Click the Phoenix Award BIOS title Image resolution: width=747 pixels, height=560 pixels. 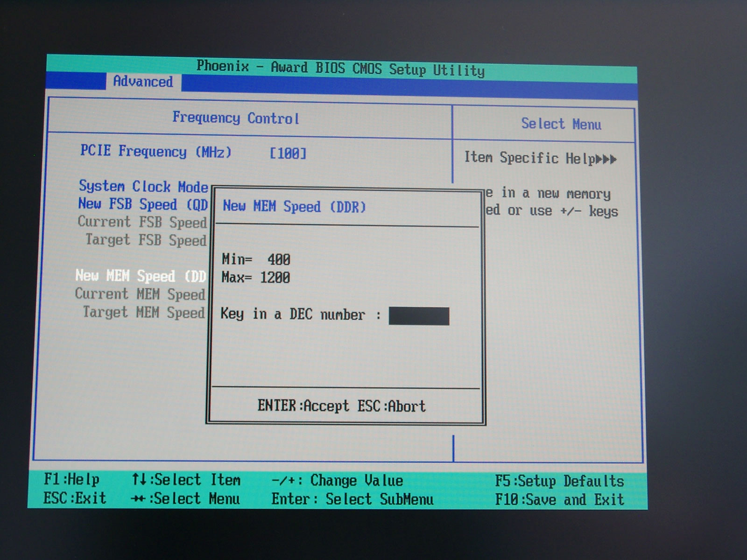340,68
